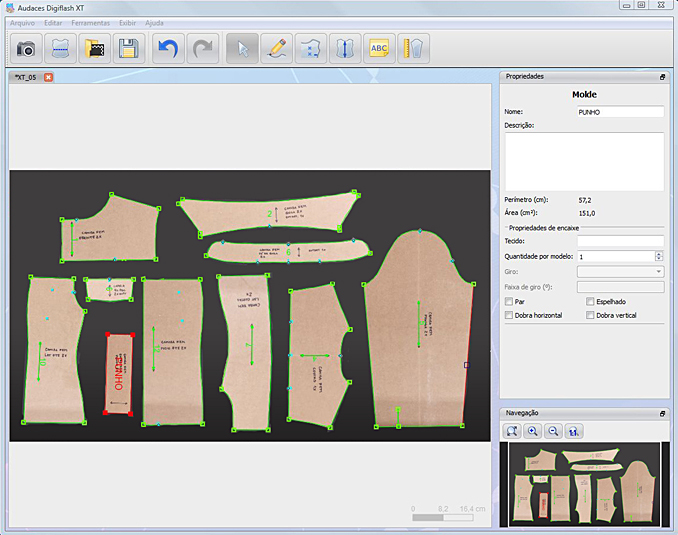Open the pattern piece detection tool
Screen dimensions: 678x535
pyautogui.click(x=61, y=48)
